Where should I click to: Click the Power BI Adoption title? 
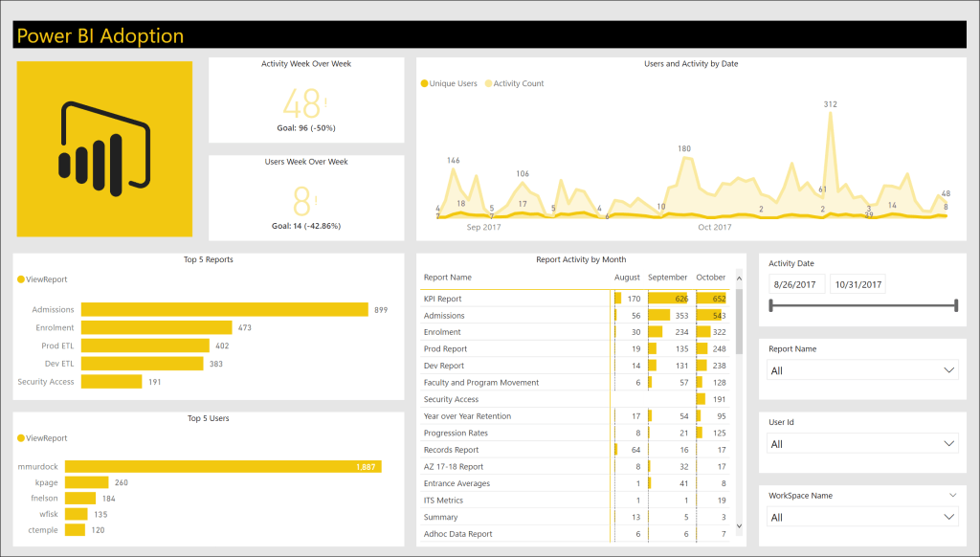point(100,35)
